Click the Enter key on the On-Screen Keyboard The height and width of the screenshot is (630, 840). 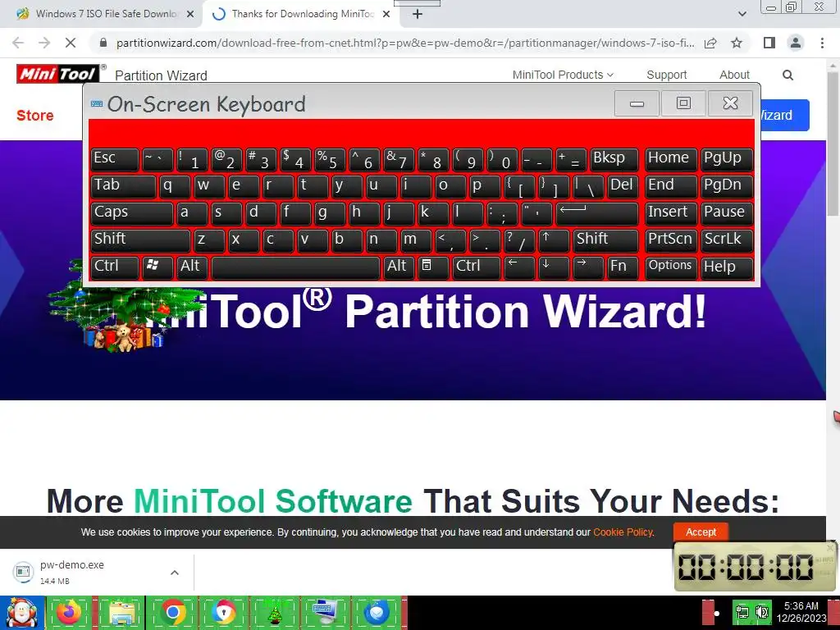point(597,213)
